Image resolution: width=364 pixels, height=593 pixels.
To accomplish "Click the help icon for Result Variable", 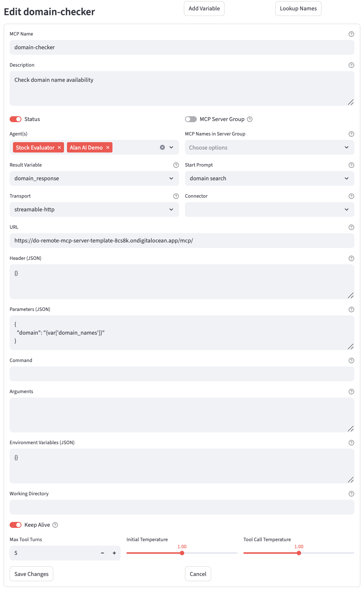I will pyautogui.click(x=176, y=165).
